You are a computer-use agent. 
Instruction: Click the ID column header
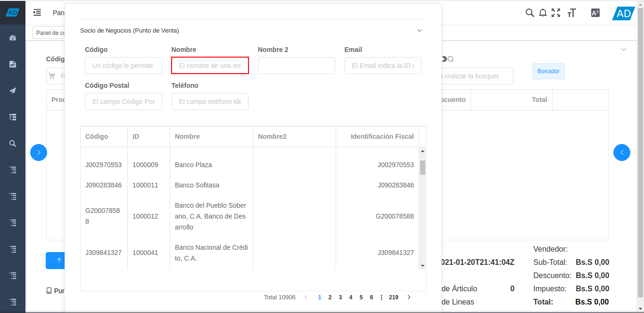pyautogui.click(x=149, y=136)
